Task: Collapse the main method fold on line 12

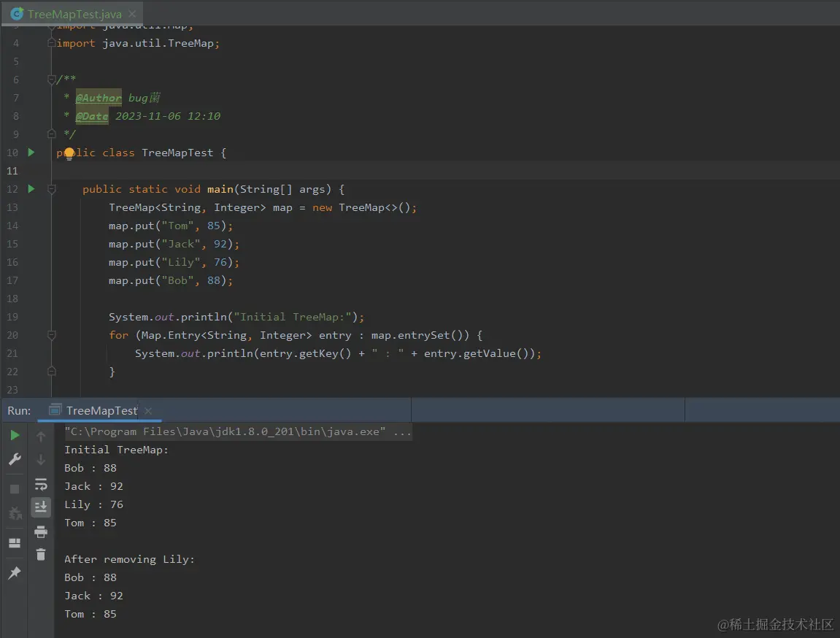Action: pyautogui.click(x=51, y=189)
